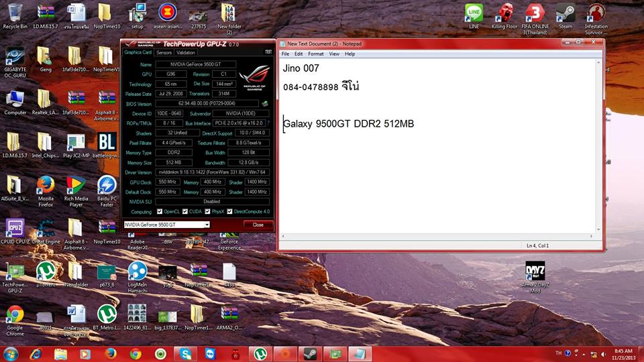Click the Windows Start button
644x362 pixels.
(10, 353)
